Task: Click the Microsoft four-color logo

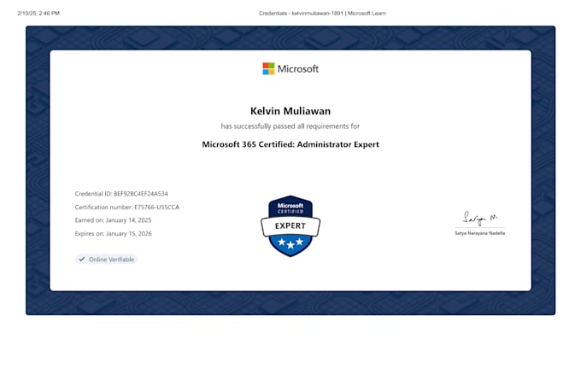Action: point(268,68)
